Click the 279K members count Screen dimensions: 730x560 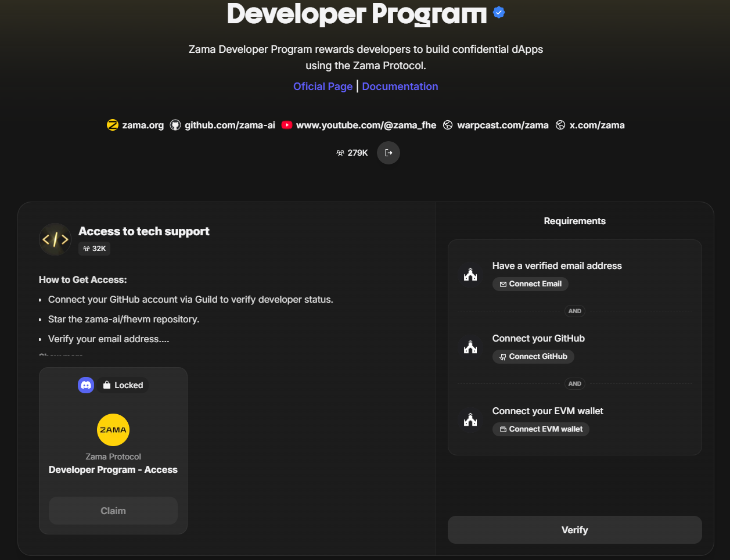(352, 153)
